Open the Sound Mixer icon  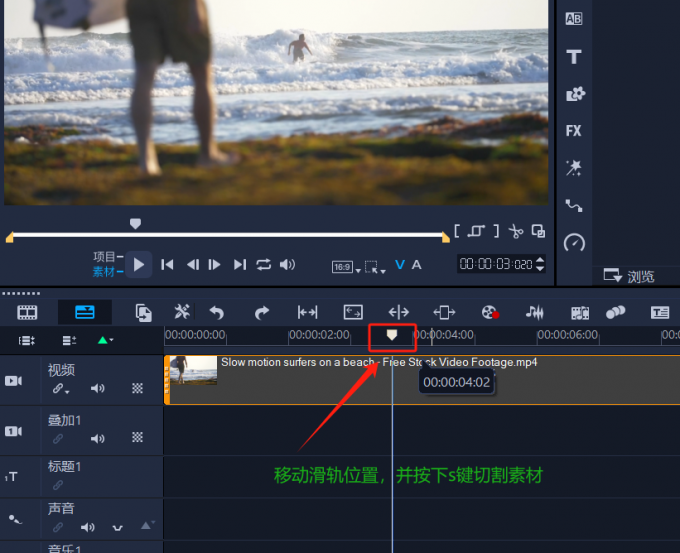535,312
